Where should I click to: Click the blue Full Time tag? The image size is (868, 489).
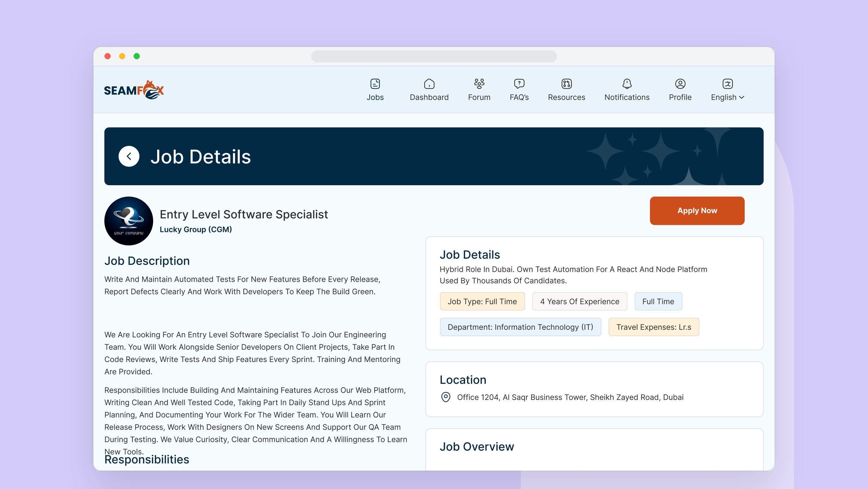pyautogui.click(x=658, y=301)
